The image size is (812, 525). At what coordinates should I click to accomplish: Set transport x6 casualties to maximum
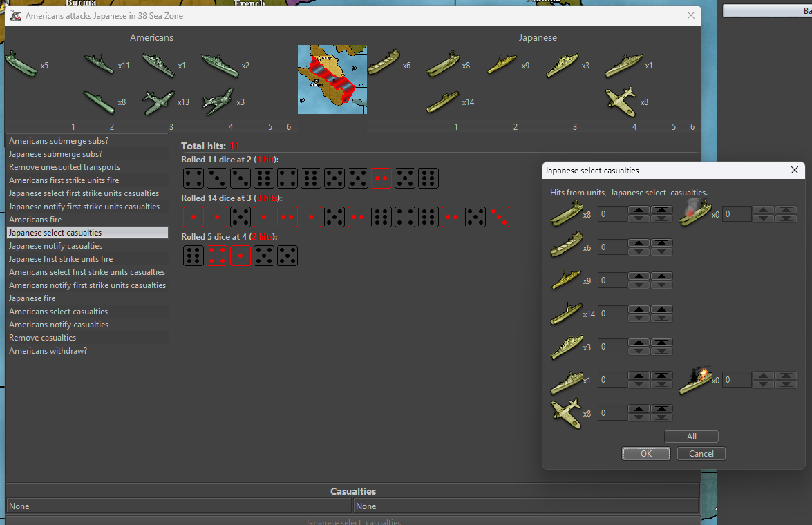pos(662,243)
